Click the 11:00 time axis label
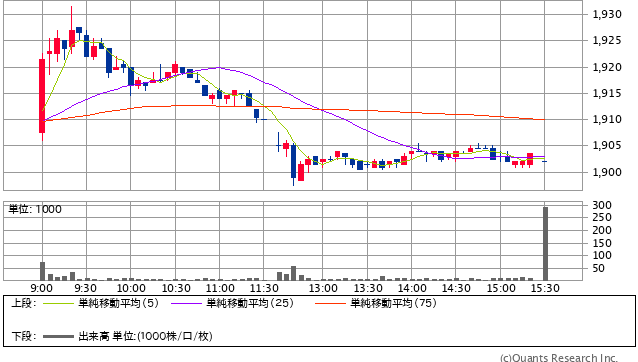This screenshot has width=638, height=362. tap(220, 288)
